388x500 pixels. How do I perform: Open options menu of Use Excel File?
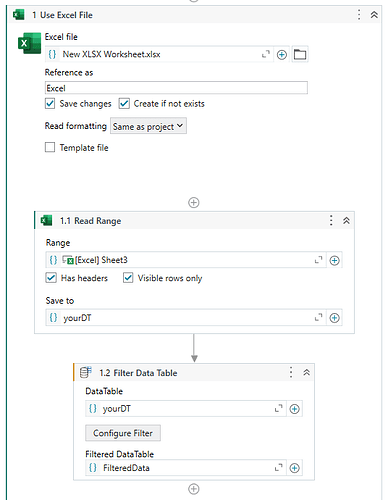[x=359, y=15]
